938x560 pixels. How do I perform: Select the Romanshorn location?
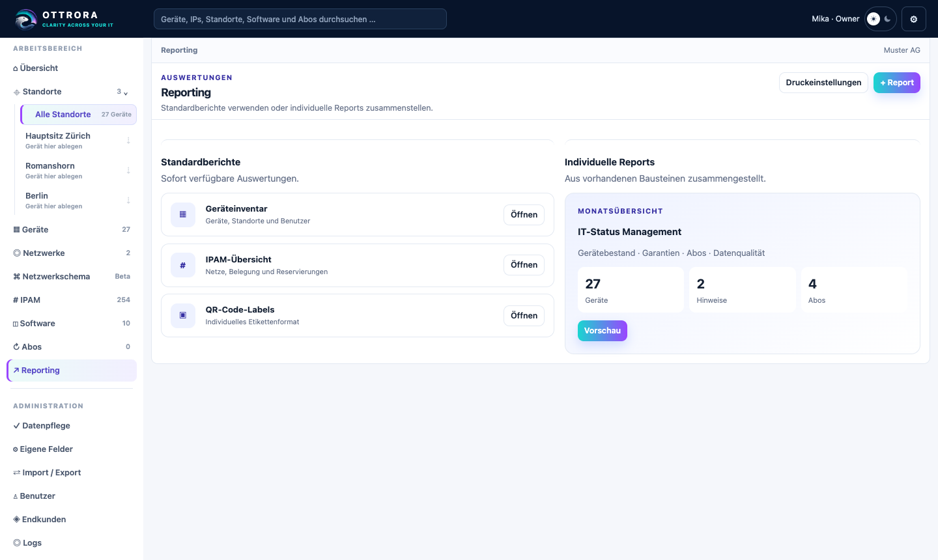79,171
